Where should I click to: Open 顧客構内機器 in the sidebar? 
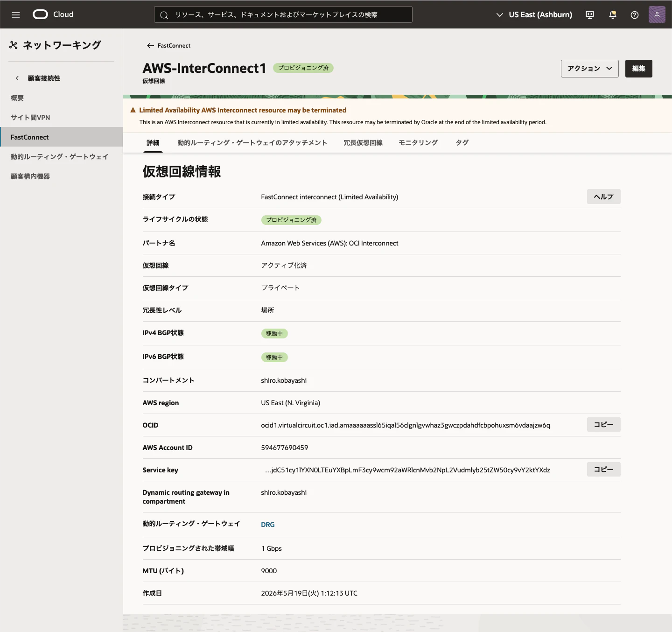61,176
